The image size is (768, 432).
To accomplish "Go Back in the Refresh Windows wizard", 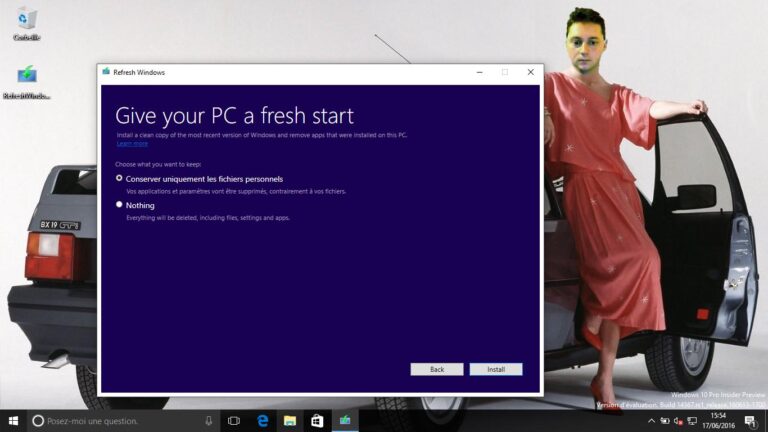I will (437, 369).
